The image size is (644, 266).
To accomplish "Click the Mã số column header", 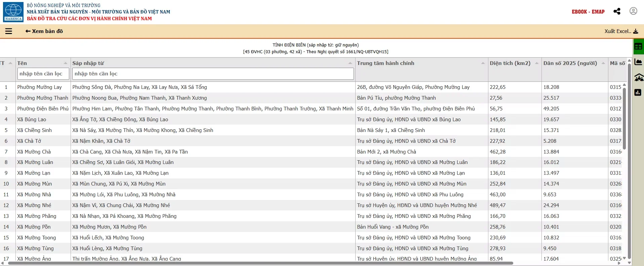I will click(x=618, y=63).
